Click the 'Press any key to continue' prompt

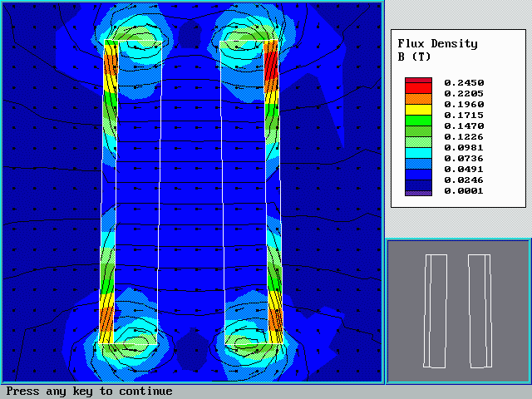[89, 392]
